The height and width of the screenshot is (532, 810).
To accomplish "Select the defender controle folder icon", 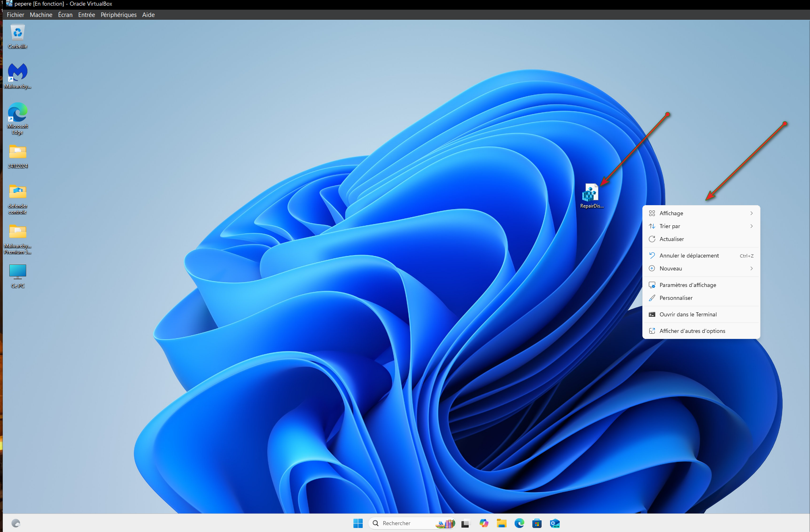I will (x=18, y=199).
